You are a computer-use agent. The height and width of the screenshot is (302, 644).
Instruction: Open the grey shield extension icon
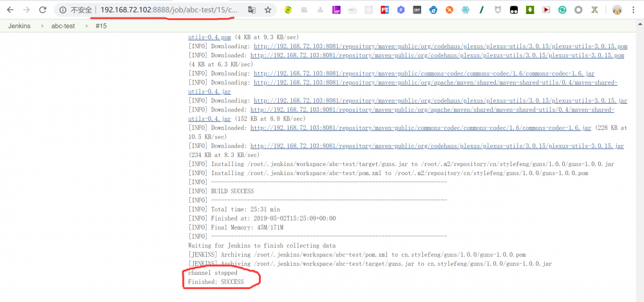coord(498,10)
